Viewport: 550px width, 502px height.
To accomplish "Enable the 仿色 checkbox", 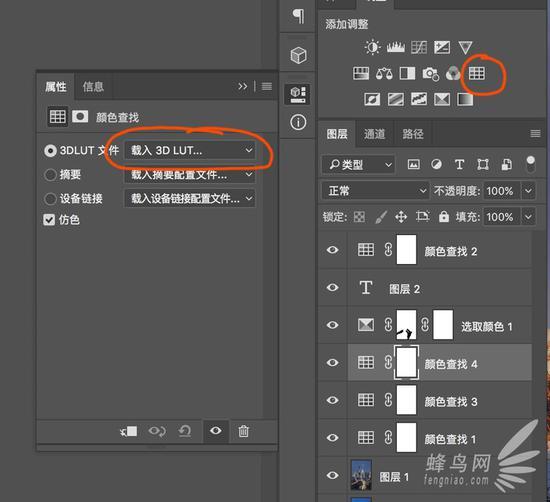I will [x=49, y=220].
